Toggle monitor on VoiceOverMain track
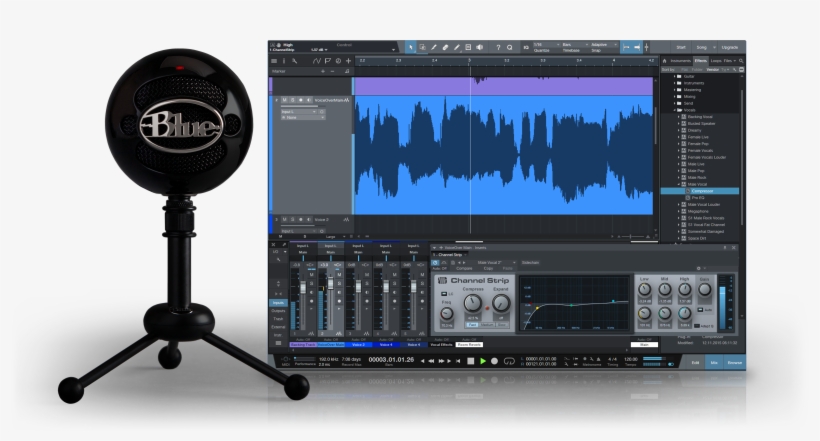Screen dimensions: 820x441 pos(309,100)
